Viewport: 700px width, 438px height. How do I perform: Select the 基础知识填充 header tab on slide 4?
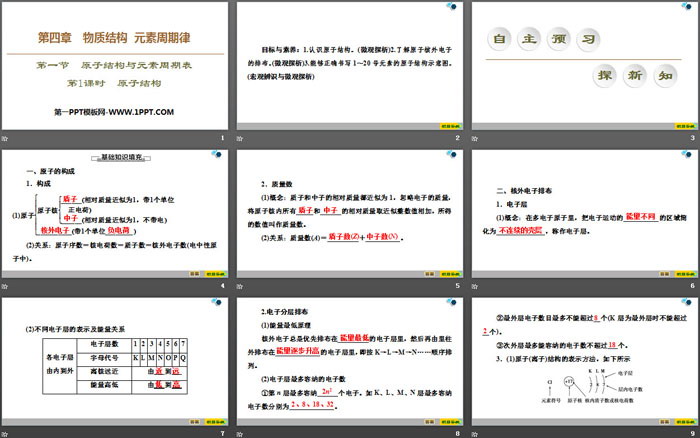pos(119,158)
